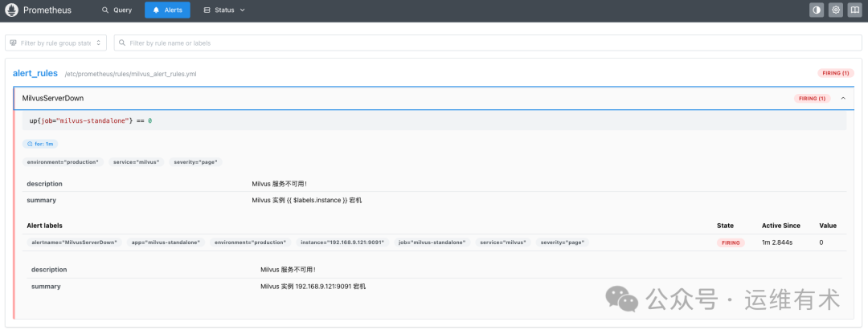868x334 pixels.
Task: Click the environment="production" rule label
Action: pos(63,162)
